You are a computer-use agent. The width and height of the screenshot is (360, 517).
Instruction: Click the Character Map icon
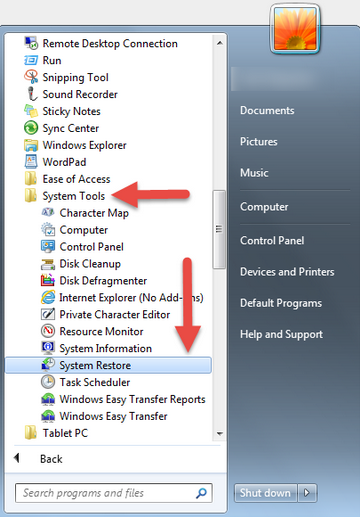coord(48,212)
